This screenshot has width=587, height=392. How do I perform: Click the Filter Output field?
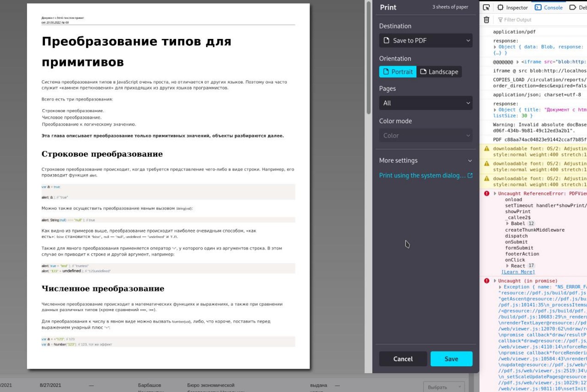541,20
